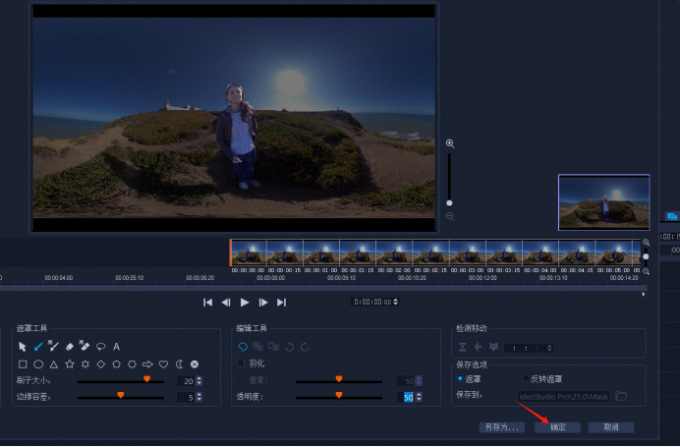Click the playback timecode field
Viewport: 680px width, 447px height.
pos(372,302)
